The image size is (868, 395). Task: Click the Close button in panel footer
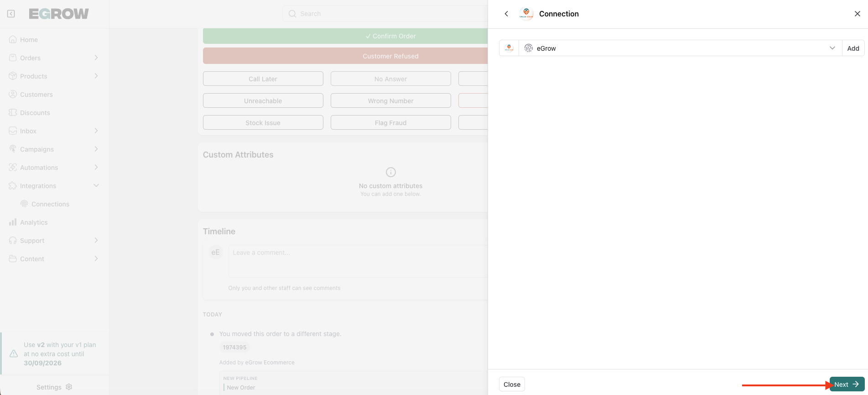click(x=512, y=384)
